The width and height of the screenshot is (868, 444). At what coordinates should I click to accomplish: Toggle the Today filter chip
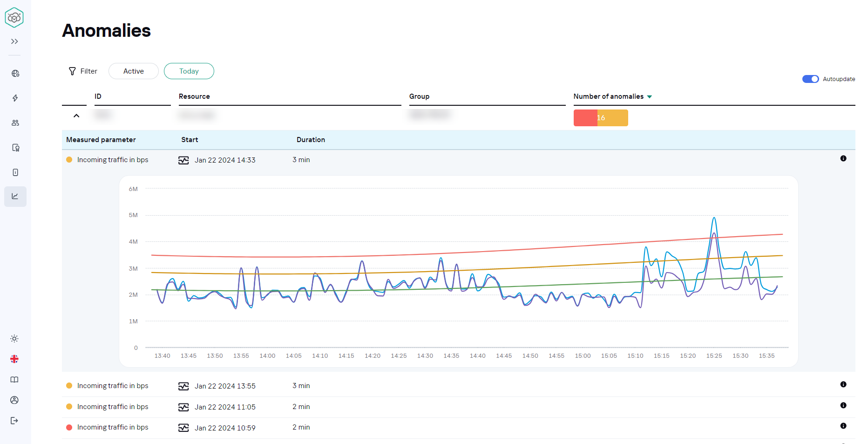(189, 71)
